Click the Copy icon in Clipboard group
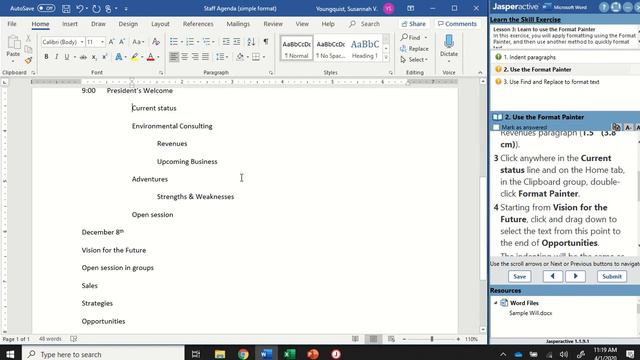Image resolution: width=640 pixels, height=360 pixels. point(28,49)
